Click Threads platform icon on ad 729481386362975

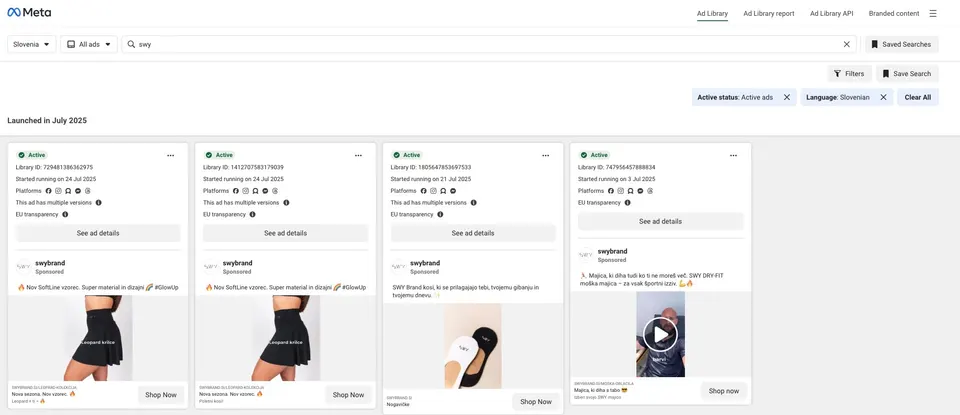(88, 191)
